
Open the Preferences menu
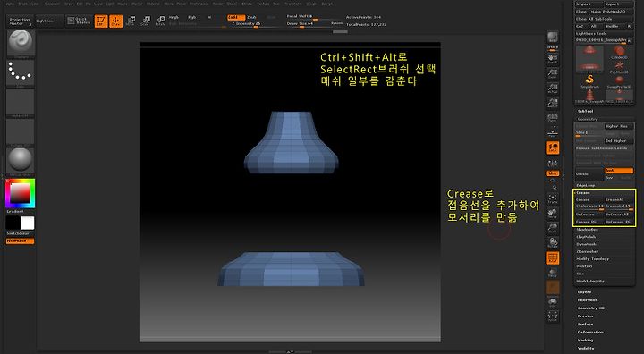click(x=199, y=4)
